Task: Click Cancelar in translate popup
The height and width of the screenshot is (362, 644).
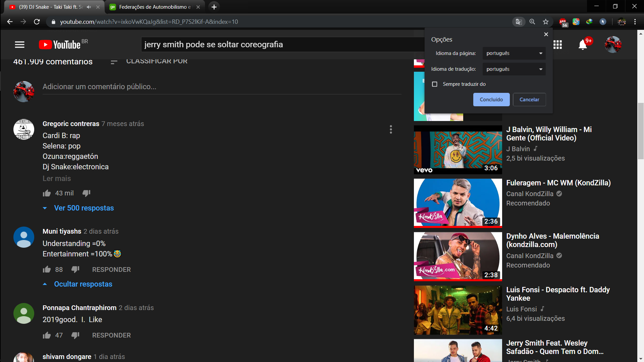Action: pyautogui.click(x=529, y=100)
